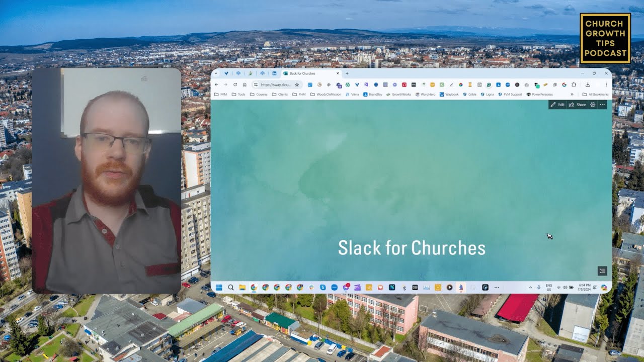Go to browser home page icon
The image size is (644, 362).
tap(245, 84)
